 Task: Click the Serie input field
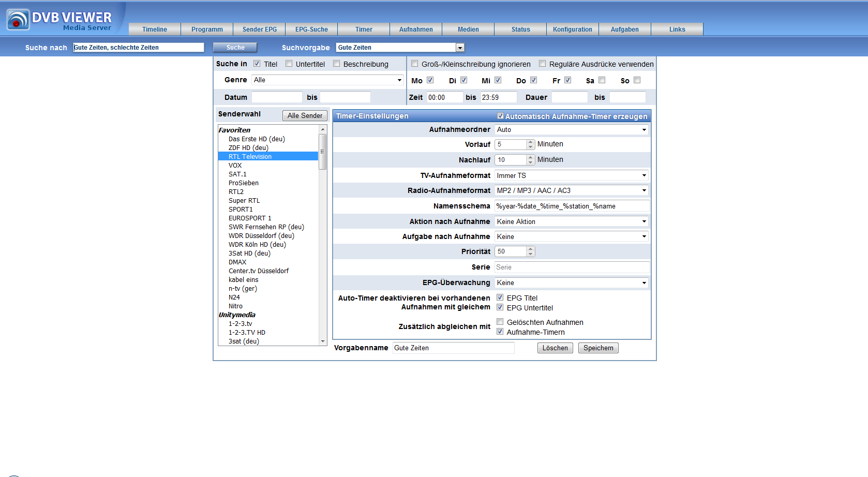[572, 267]
